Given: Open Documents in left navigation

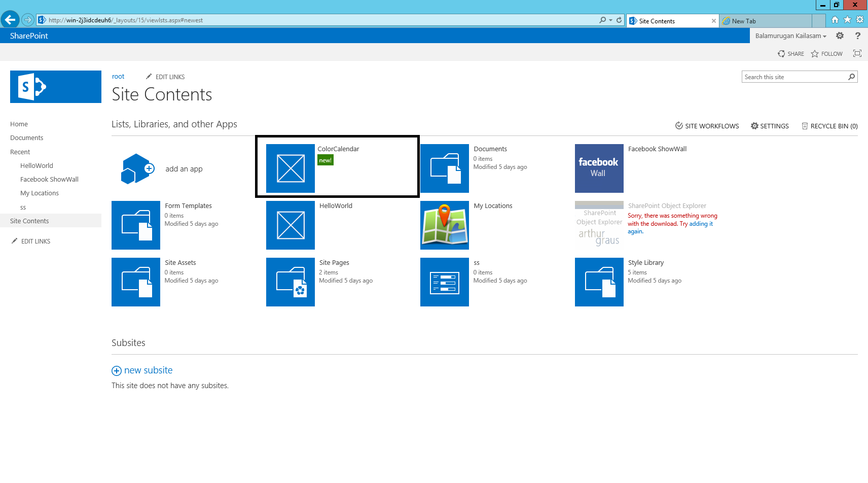Looking at the screenshot, I should 26,137.
